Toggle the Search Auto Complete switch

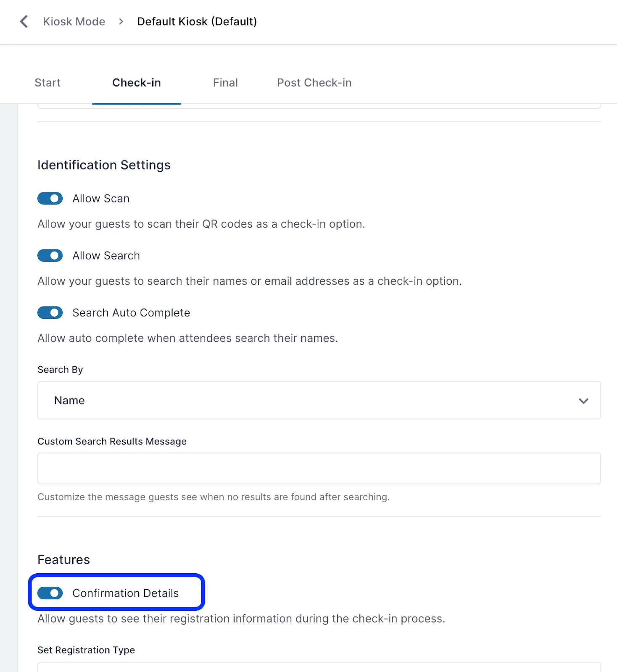point(50,313)
